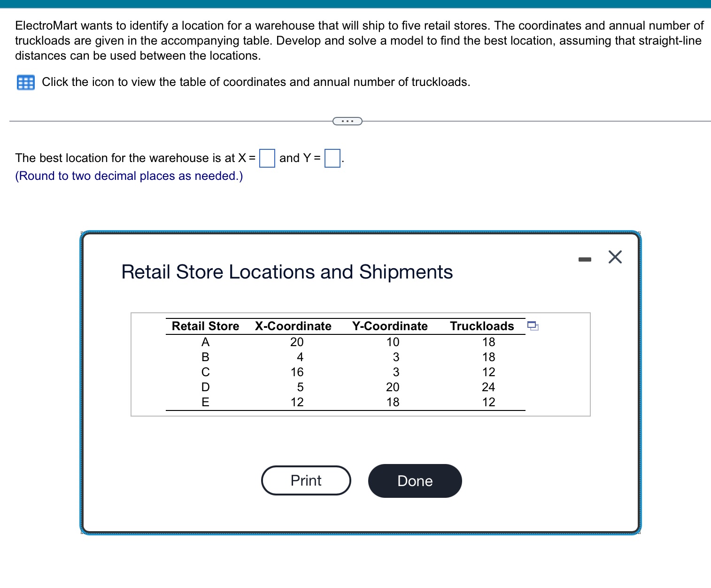
Task: Click Y-coordinate value 18 for store E
Action: point(393,402)
